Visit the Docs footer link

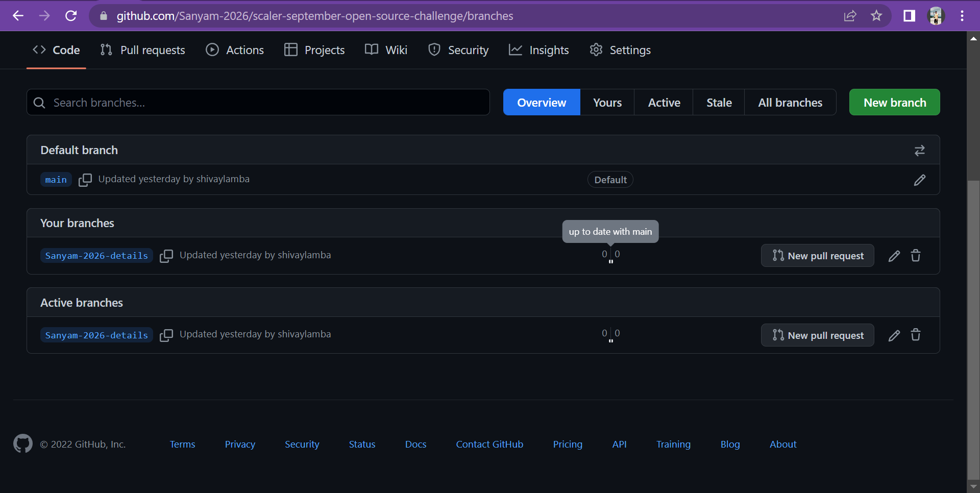coord(415,444)
